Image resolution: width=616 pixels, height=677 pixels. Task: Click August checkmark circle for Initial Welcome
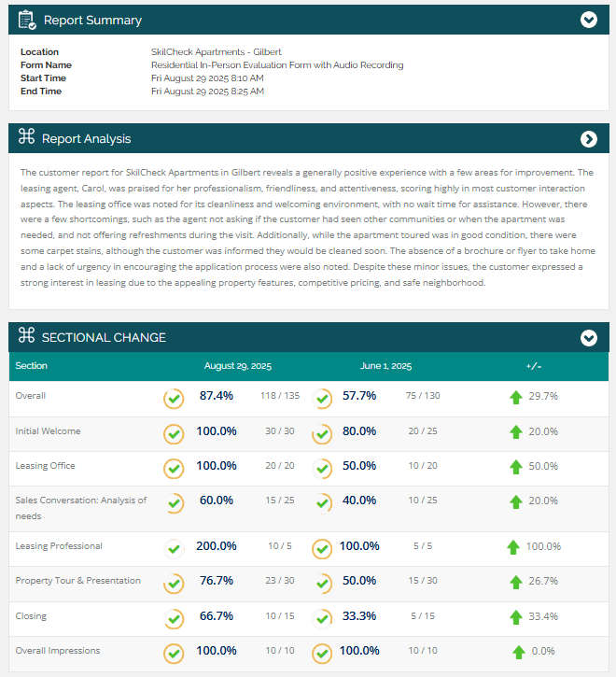[174, 433]
